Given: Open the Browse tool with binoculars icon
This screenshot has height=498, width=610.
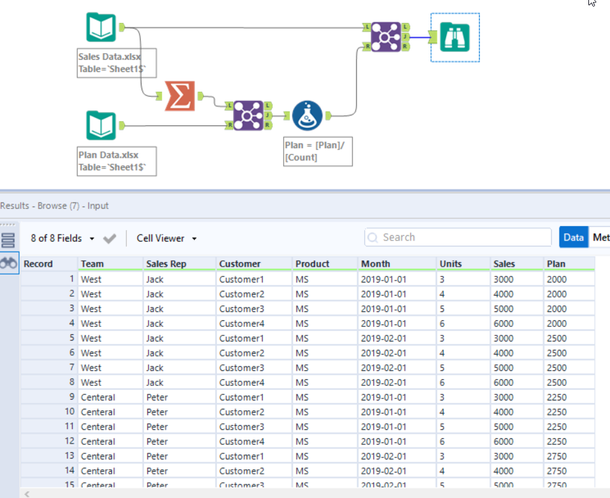Looking at the screenshot, I should (455, 37).
